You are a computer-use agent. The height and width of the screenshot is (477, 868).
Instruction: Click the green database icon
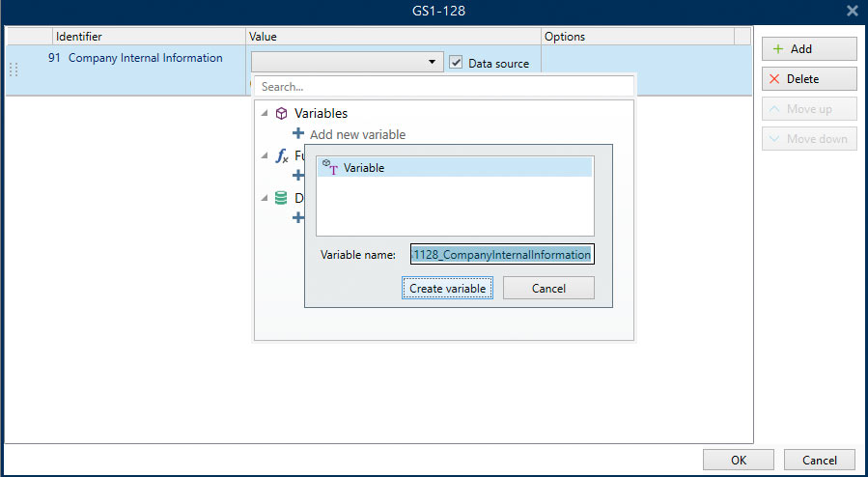(281, 197)
